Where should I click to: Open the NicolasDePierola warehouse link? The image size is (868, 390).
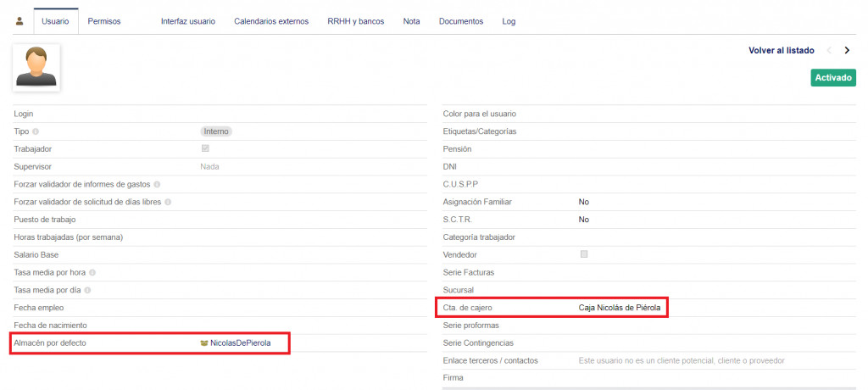pos(241,343)
